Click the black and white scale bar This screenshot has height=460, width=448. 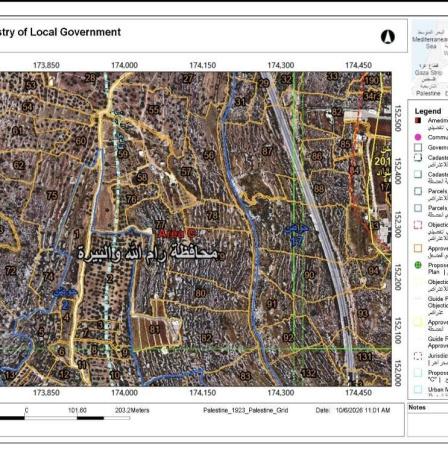tap(65, 418)
